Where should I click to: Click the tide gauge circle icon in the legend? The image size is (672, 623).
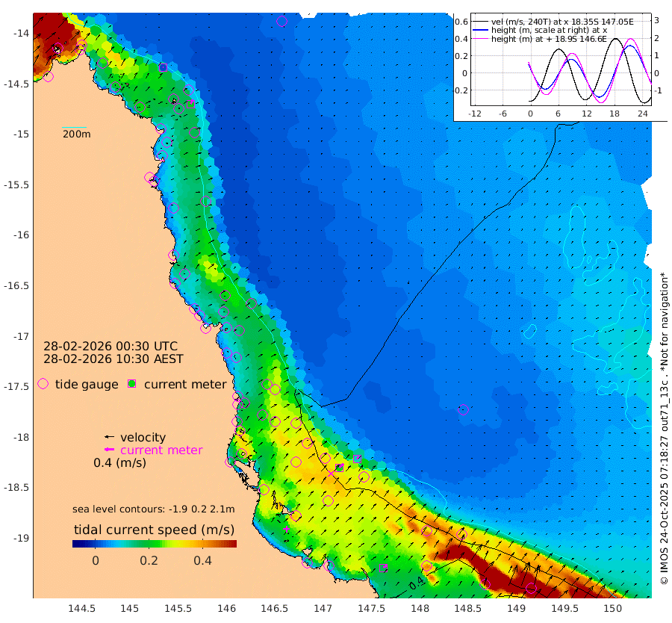(x=43, y=384)
